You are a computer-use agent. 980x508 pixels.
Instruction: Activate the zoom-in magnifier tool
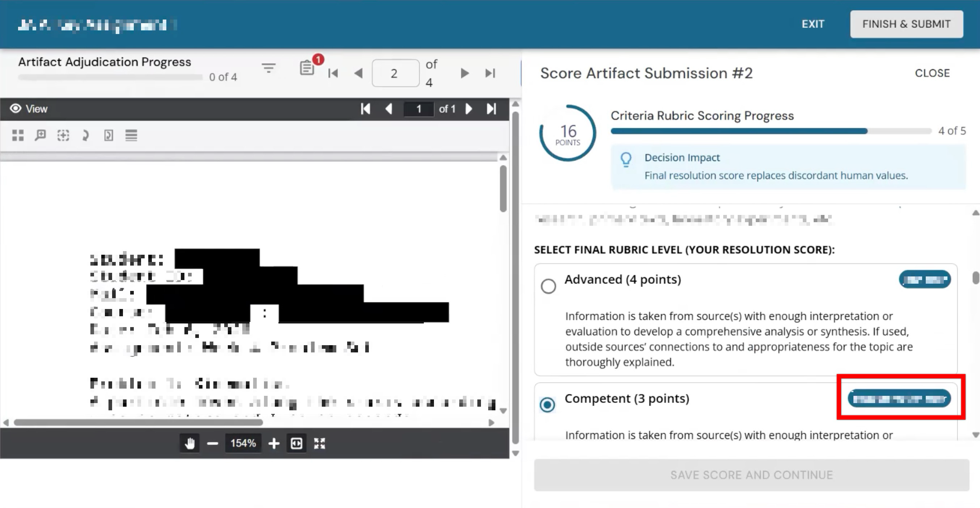41,135
